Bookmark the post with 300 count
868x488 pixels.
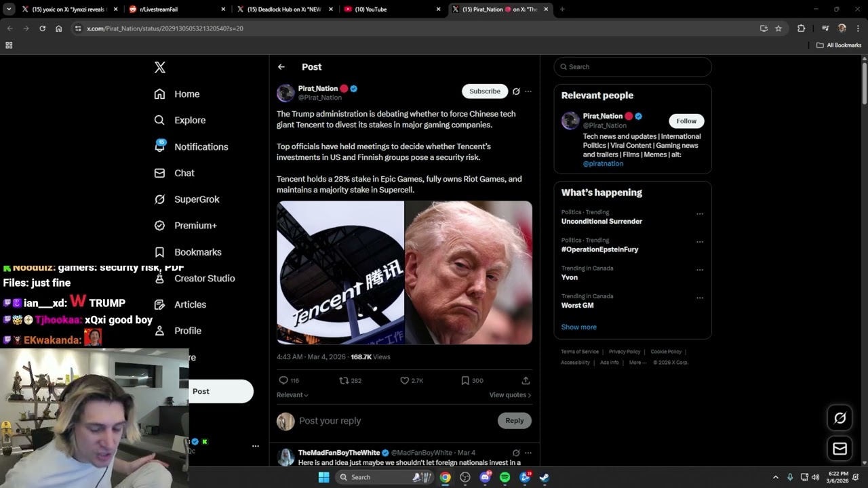click(472, 381)
